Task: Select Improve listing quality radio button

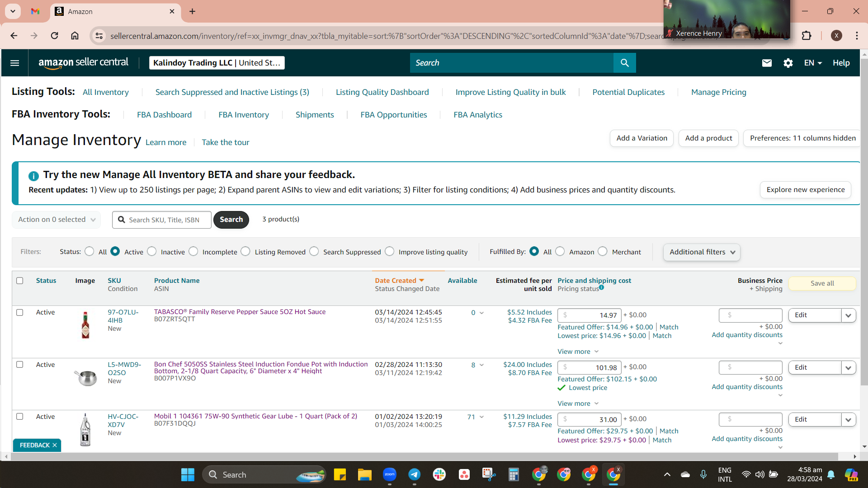Action: point(390,251)
